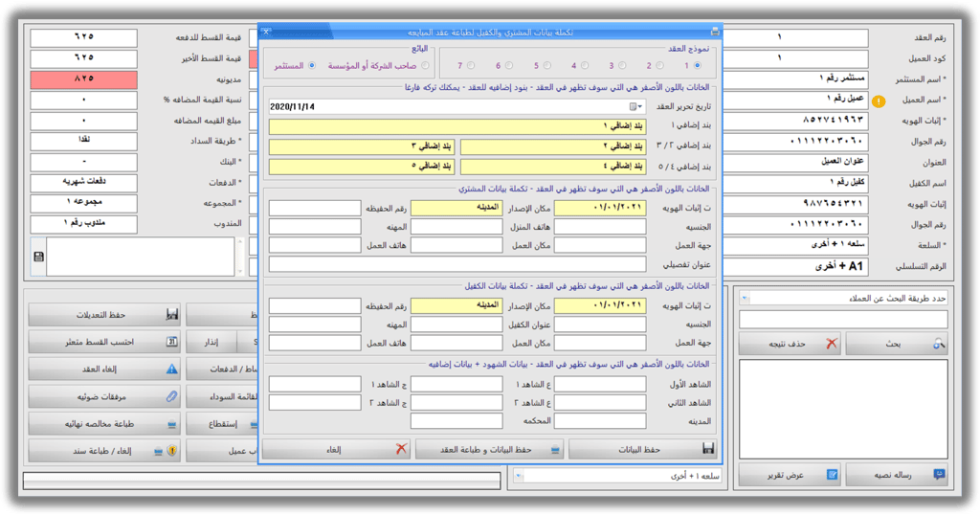Click the عنوان تفصيلي input field
The image size is (980, 515).
pyautogui.click(x=457, y=264)
